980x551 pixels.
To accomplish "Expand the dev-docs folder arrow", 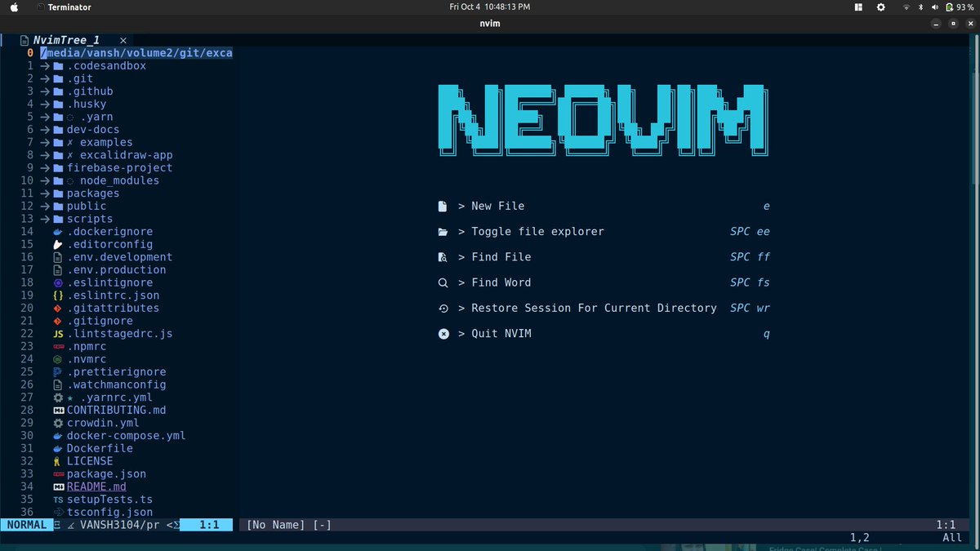I will [45, 130].
